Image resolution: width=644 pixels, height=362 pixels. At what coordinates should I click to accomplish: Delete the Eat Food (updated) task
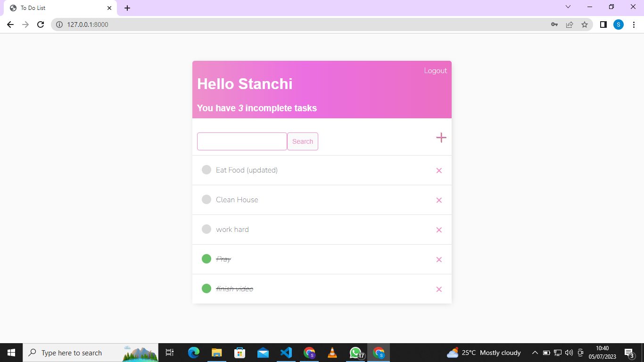tap(439, 171)
